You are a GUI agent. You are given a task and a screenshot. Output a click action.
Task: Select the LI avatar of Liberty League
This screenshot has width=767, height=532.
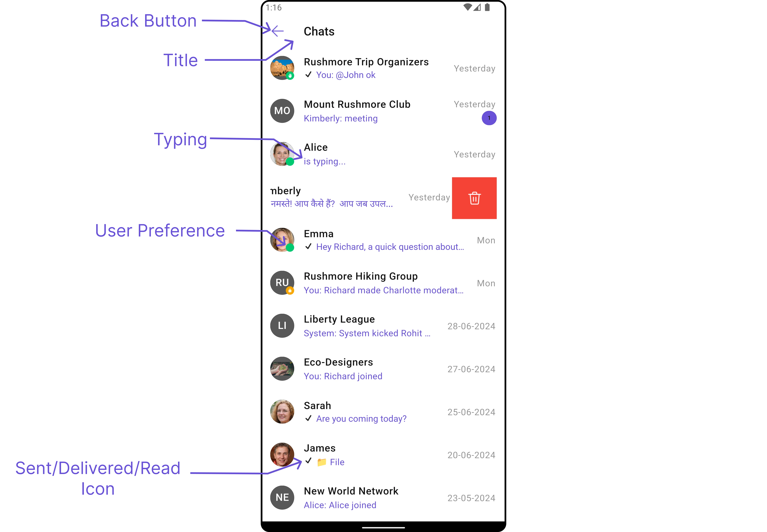click(282, 326)
